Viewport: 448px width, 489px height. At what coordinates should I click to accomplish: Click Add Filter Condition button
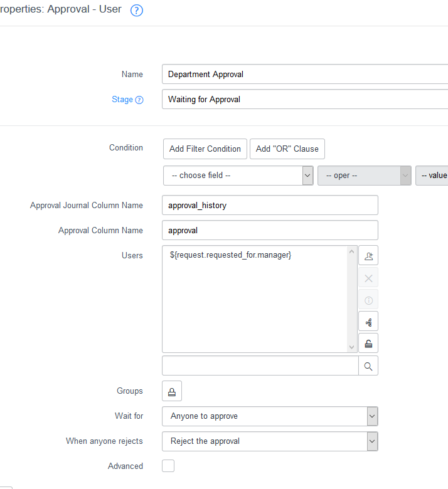[x=205, y=149]
